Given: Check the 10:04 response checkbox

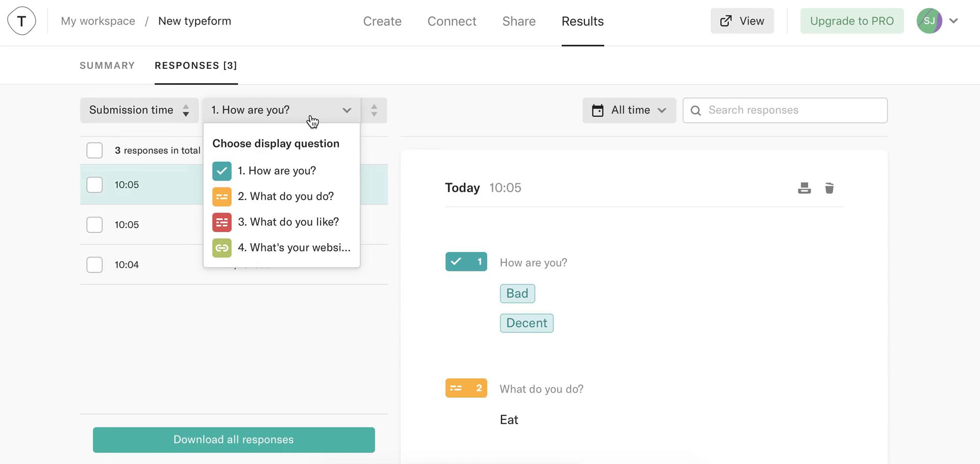Looking at the screenshot, I should tap(94, 265).
